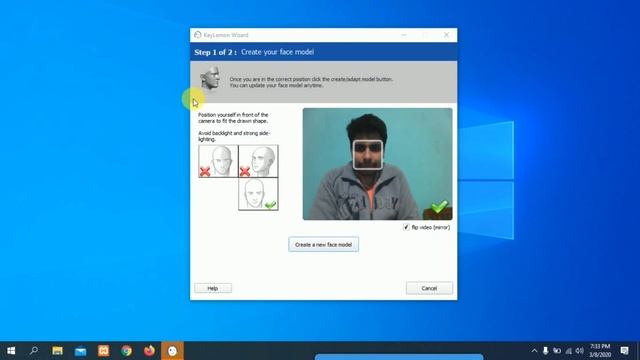Viewport: 640px width, 360px height.
Task: Click Create a new face model button
Action: click(323, 244)
